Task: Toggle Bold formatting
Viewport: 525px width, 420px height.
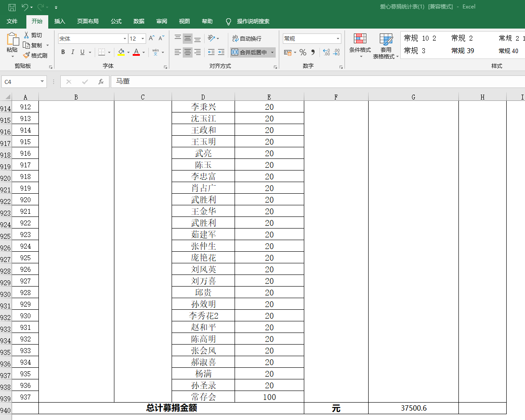Action: [x=63, y=52]
